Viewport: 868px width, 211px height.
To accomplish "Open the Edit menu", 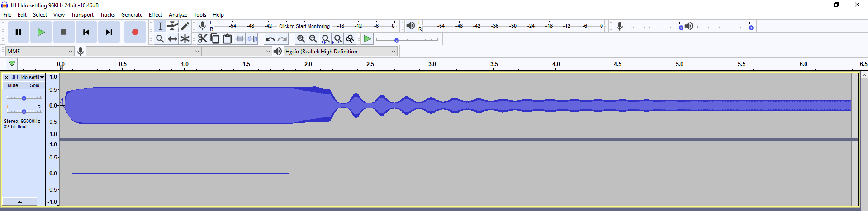I will pyautogui.click(x=22, y=15).
